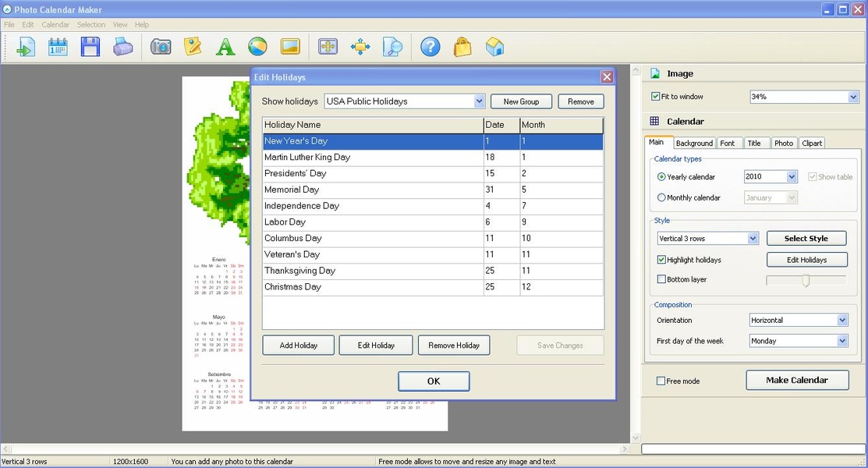This screenshot has height=468, width=868.
Task: Open the Selection menu
Action: (90, 24)
